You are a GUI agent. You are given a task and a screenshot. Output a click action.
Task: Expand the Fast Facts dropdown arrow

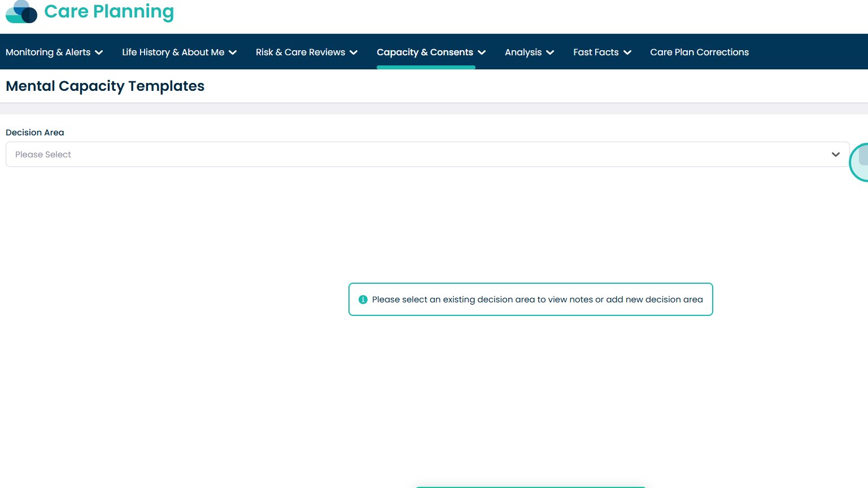coord(627,52)
